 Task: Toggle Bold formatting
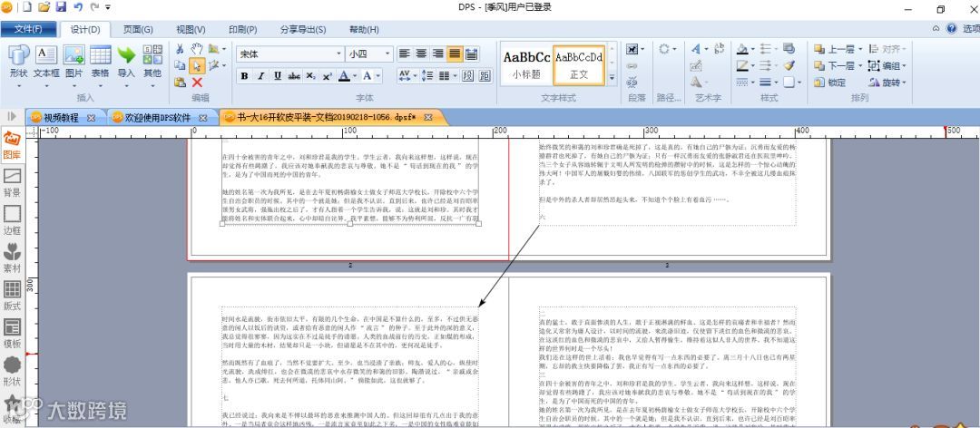point(244,76)
